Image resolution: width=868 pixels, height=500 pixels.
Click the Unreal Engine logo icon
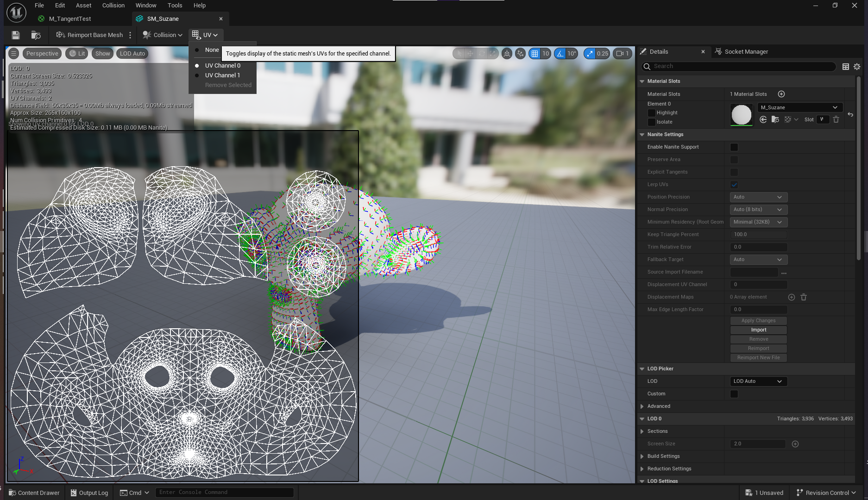point(16,12)
